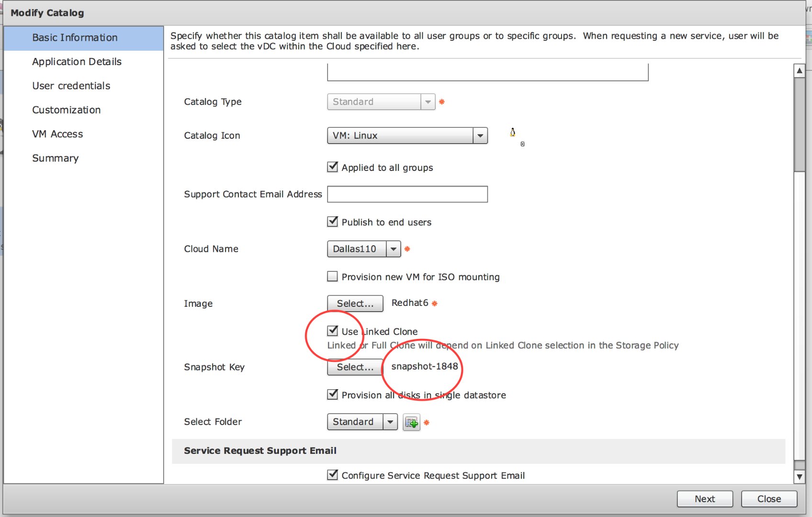
Task: Click the snapshot-1848 value text
Action: tap(425, 366)
